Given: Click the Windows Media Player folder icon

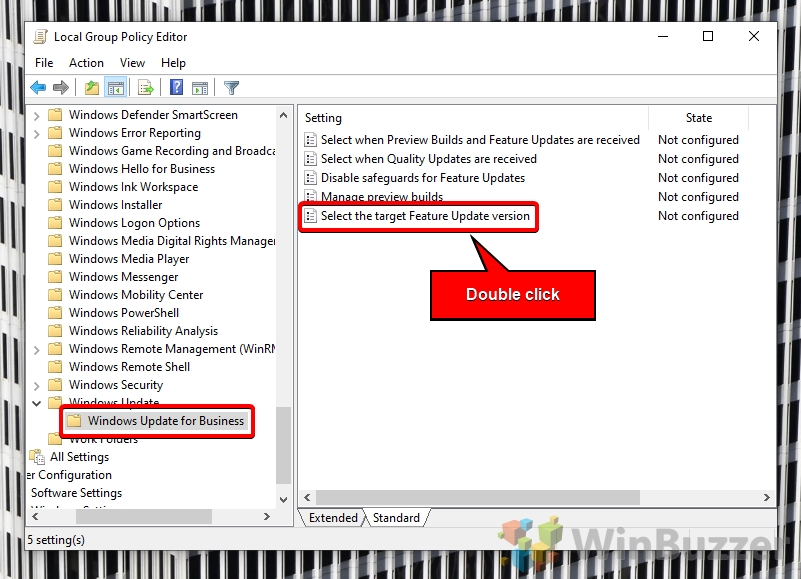Looking at the screenshot, I should pyautogui.click(x=55, y=259).
